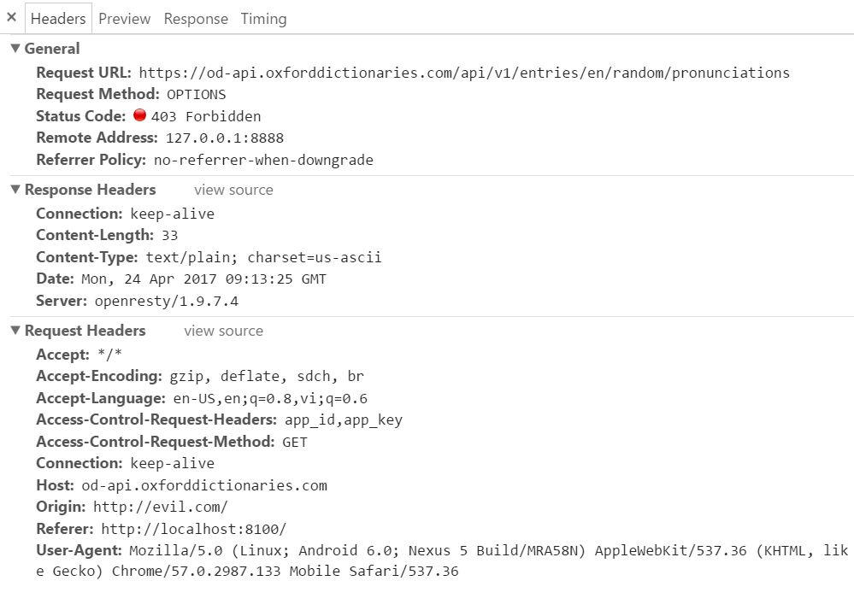Open the Response tab

point(196,19)
